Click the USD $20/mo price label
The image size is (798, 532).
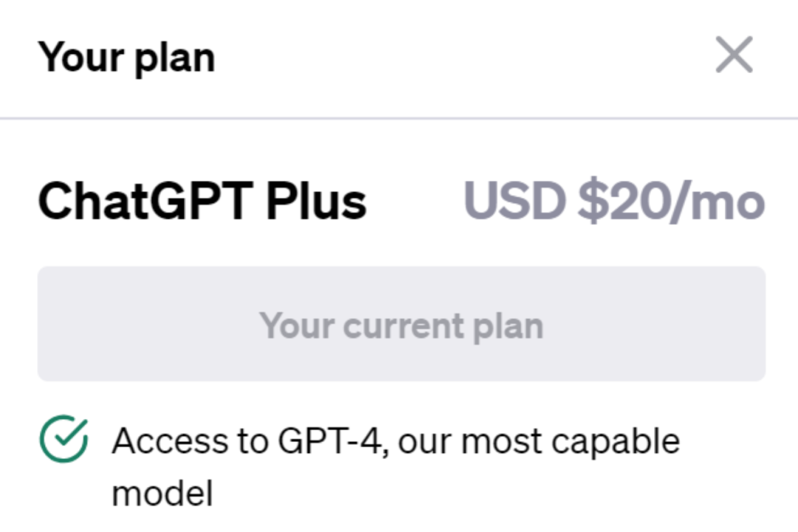pos(613,200)
